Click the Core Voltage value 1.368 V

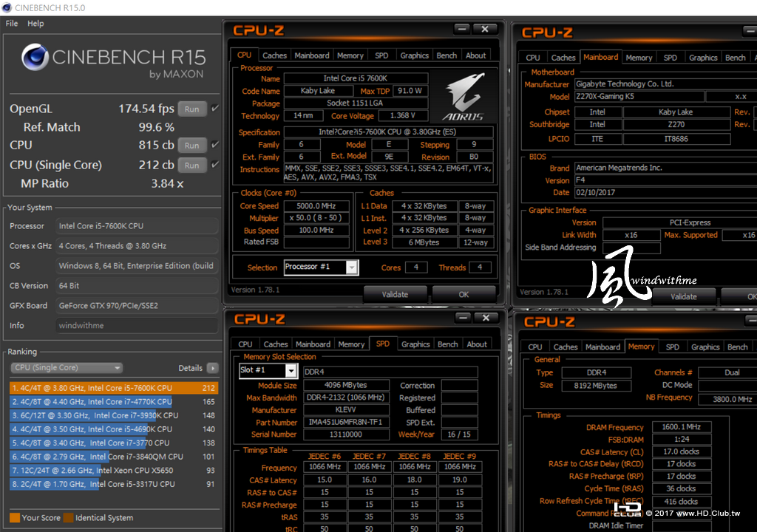click(x=403, y=115)
